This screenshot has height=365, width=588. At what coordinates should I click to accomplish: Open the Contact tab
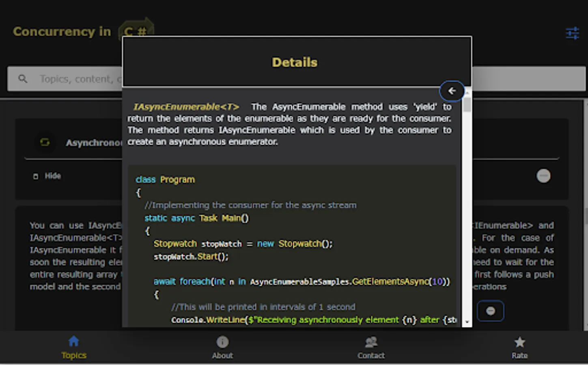(x=371, y=348)
